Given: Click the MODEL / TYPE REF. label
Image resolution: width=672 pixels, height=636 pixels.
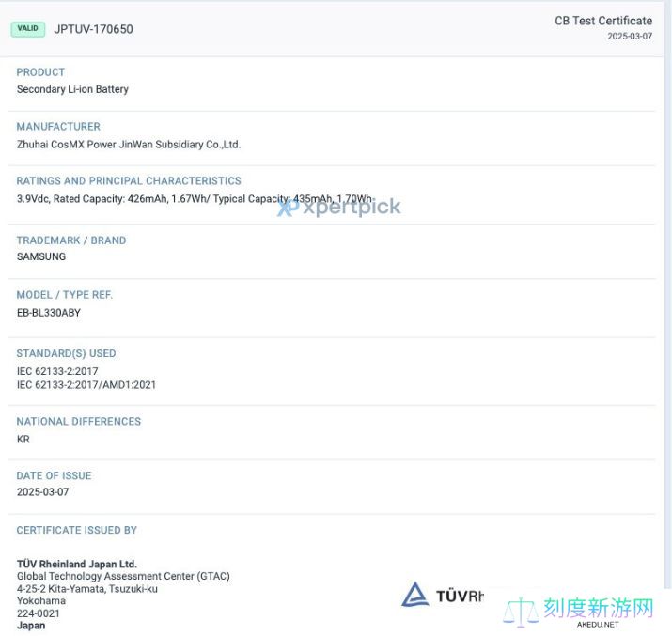Looking at the screenshot, I should [x=64, y=295].
